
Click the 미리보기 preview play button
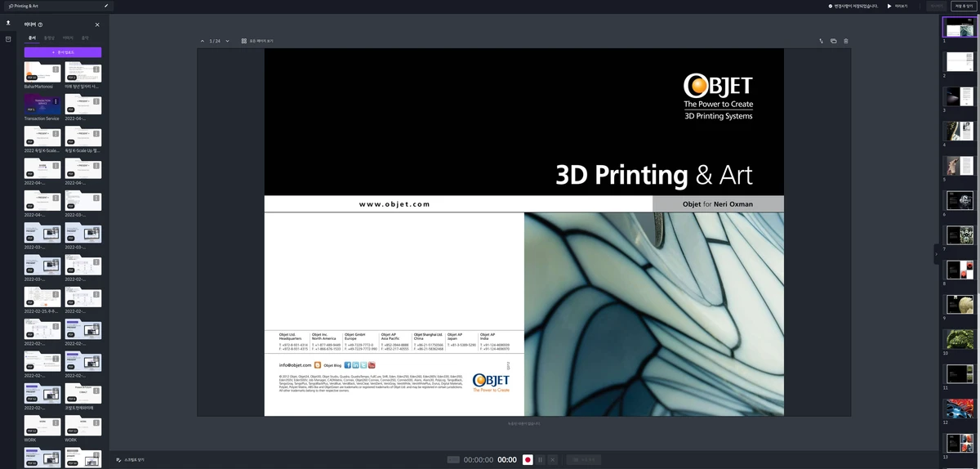point(898,6)
